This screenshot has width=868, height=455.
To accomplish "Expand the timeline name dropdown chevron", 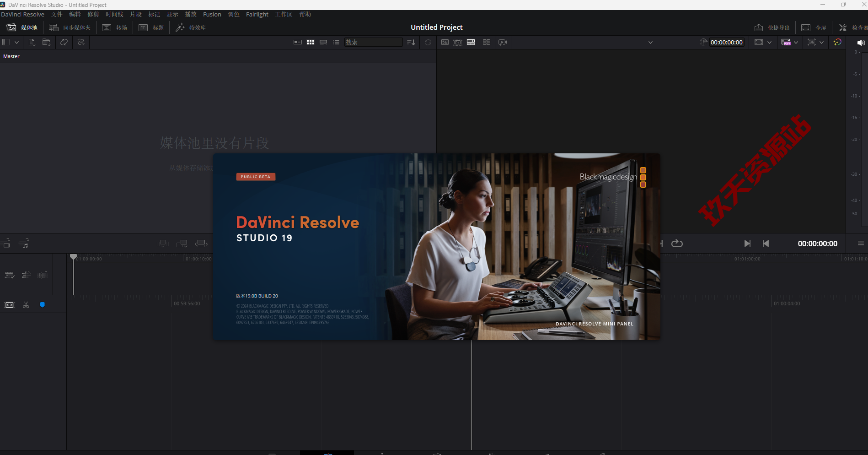I will [650, 43].
